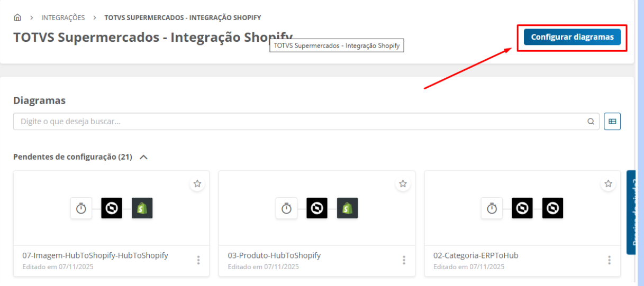Open options menu for 02-Categoria-ERPToHub card

point(609,260)
